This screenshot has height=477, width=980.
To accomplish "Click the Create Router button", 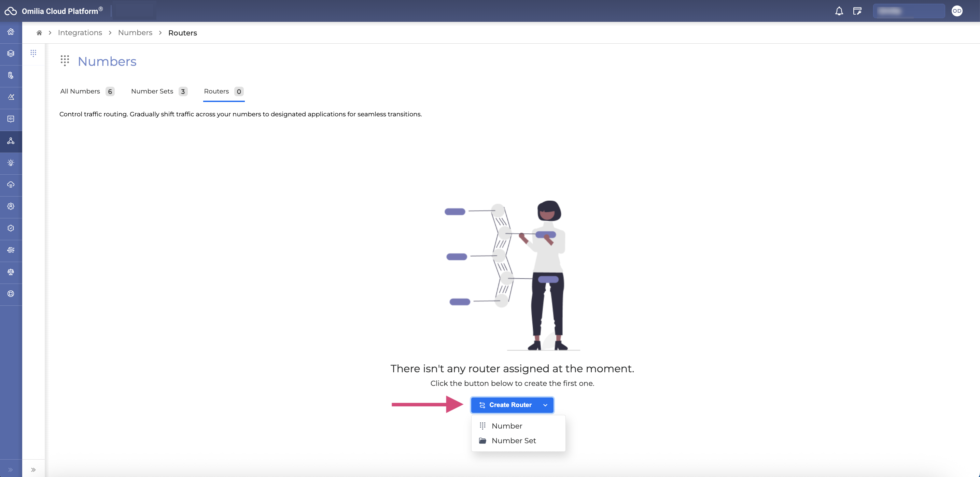I will pos(506,405).
